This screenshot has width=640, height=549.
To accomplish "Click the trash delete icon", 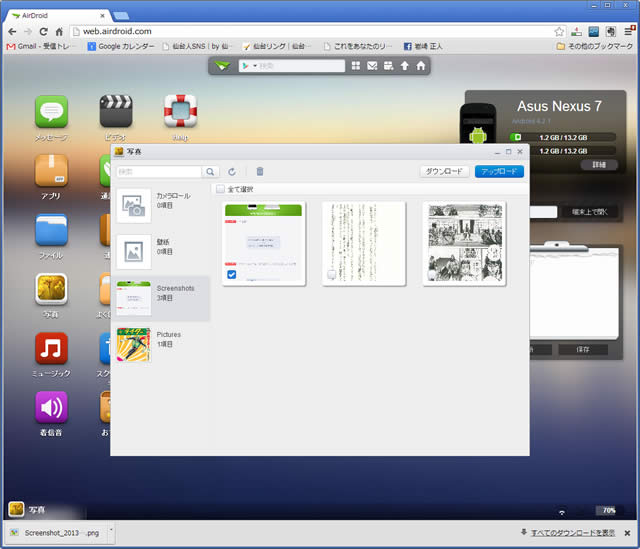I will 260,171.
